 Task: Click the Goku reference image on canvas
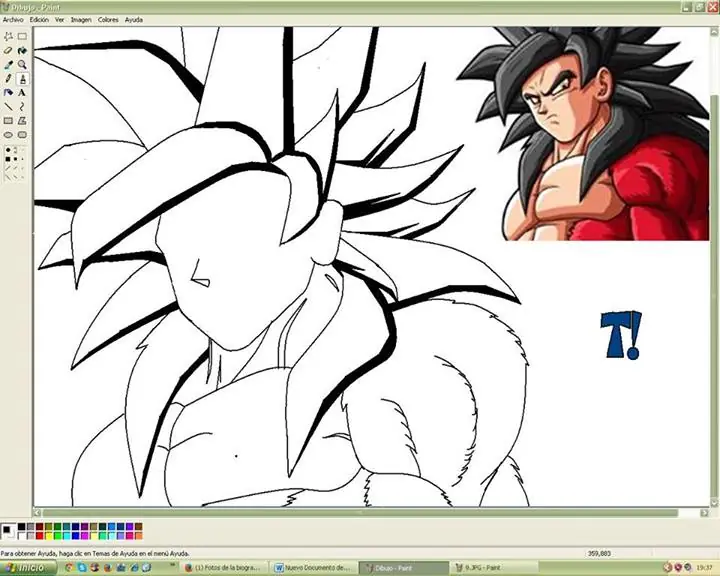583,133
